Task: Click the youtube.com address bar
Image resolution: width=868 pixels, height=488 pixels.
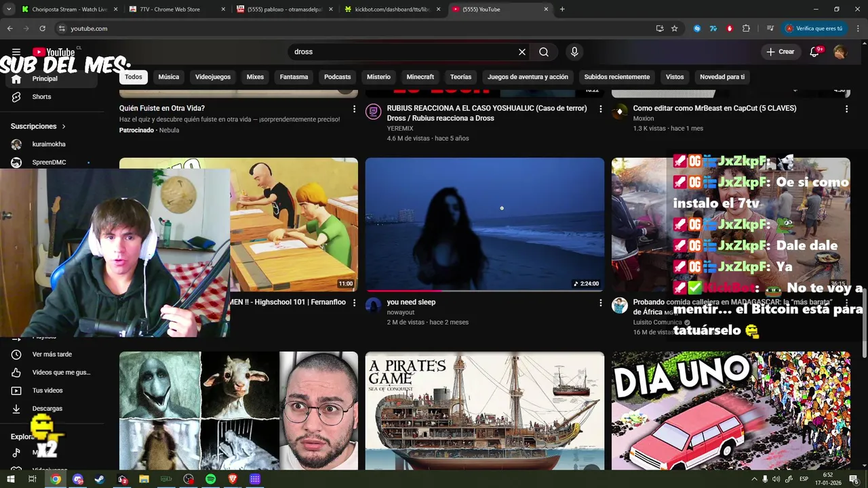Action: point(353,28)
